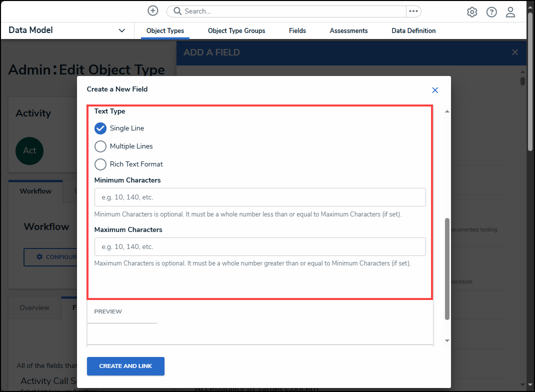Switch to Object Type Groups tab
The width and height of the screenshot is (535, 392).
click(236, 31)
